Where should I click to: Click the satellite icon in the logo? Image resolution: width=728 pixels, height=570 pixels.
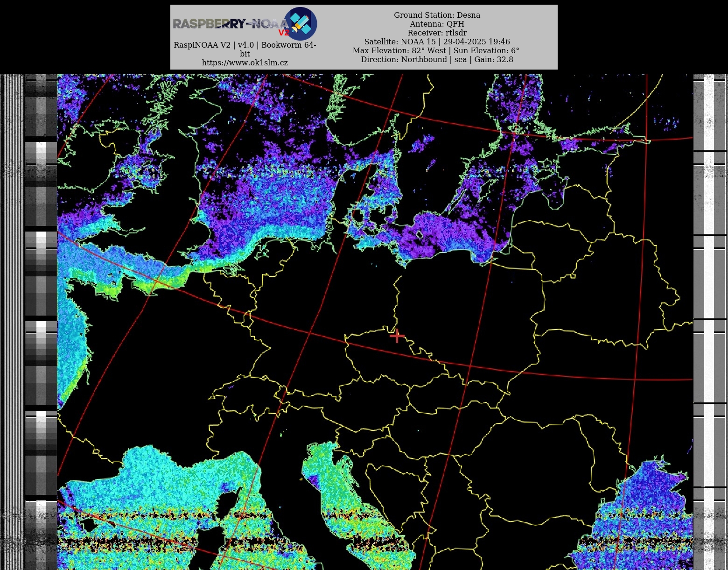300,24
